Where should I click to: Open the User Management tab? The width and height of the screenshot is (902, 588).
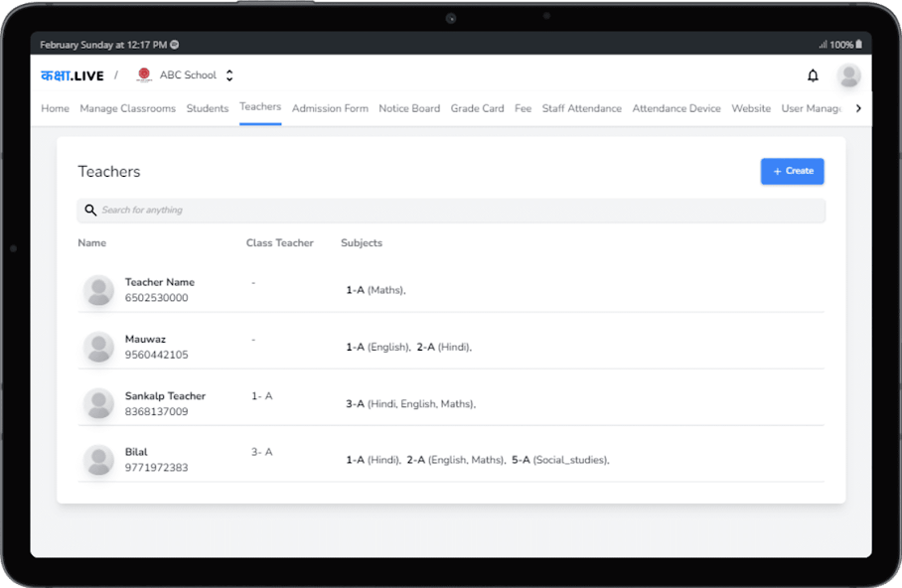coord(812,108)
